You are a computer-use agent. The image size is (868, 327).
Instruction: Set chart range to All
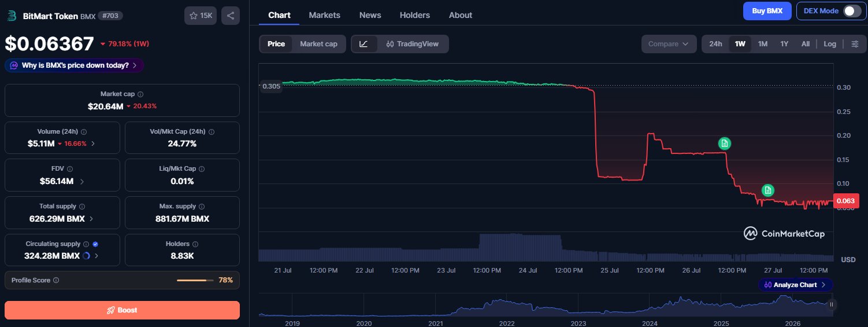(x=805, y=44)
